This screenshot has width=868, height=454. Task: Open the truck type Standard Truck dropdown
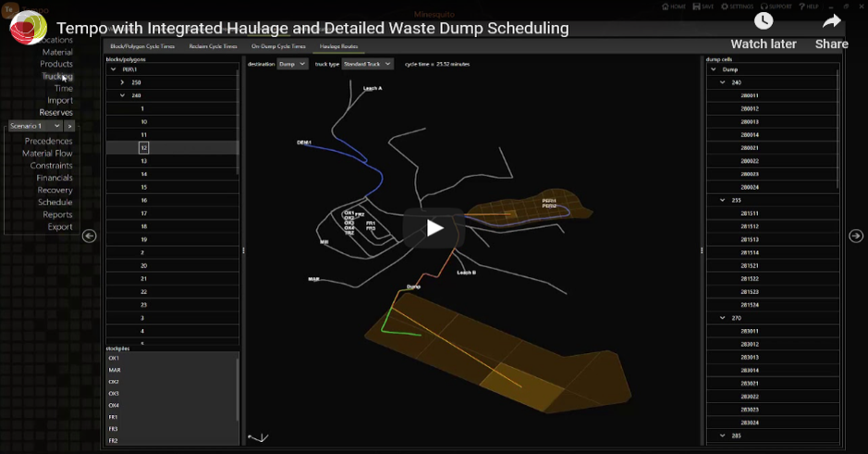coord(368,64)
